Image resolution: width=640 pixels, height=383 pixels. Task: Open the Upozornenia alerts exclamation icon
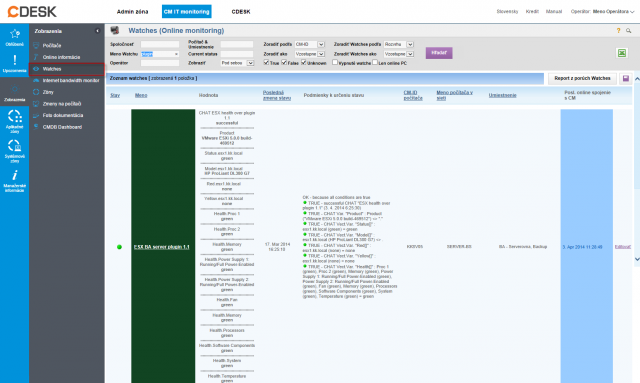pyautogui.click(x=15, y=60)
